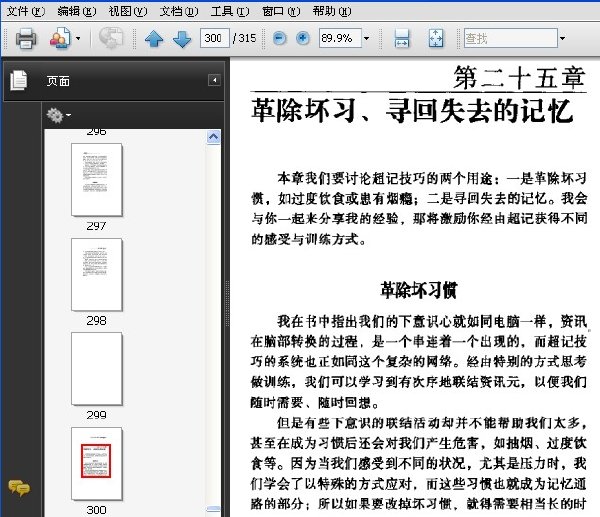Collapse the 页面 panel with arrow button
Screen dimensions: 600x517
(x=214, y=80)
